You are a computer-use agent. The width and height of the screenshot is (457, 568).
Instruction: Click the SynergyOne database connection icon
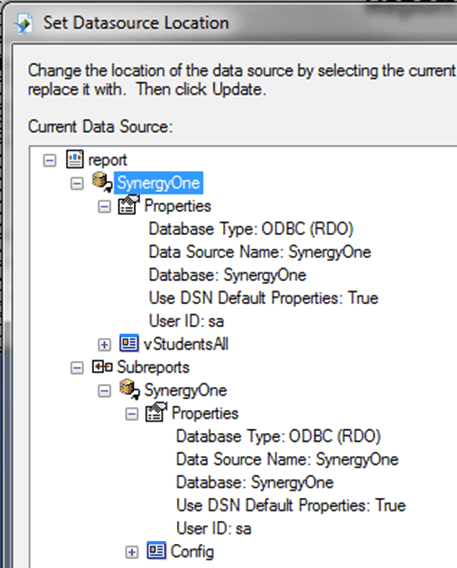pyautogui.click(x=102, y=182)
